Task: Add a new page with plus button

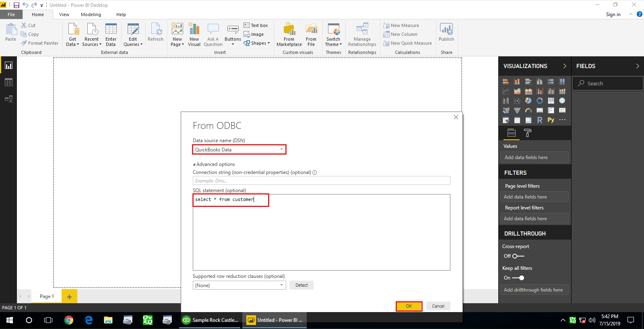Action: click(x=69, y=296)
